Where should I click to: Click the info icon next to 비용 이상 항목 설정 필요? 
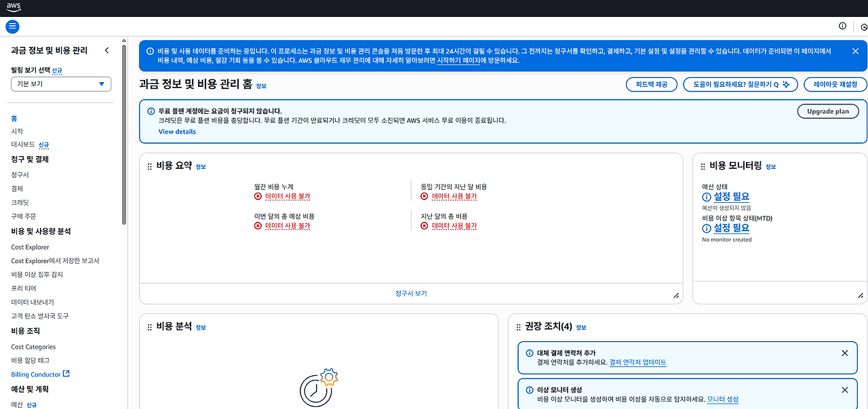tap(706, 229)
